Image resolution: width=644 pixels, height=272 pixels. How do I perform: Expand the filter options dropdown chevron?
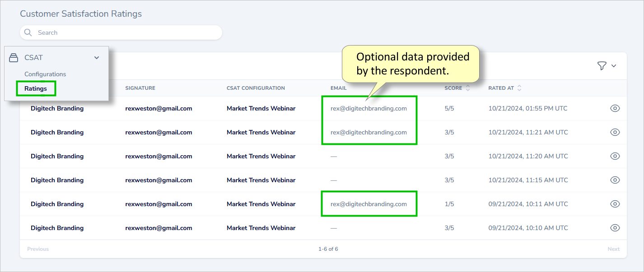pyautogui.click(x=613, y=66)
